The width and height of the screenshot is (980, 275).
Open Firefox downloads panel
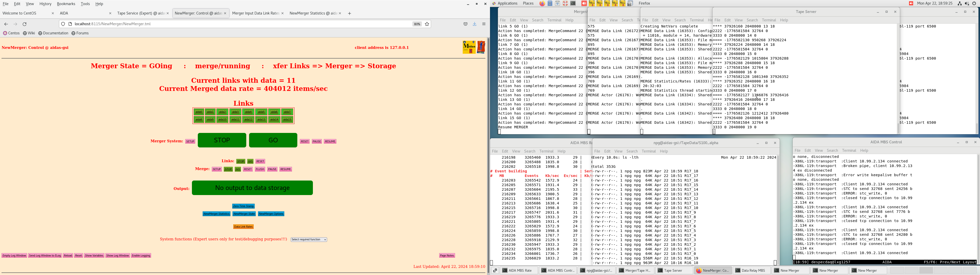click(x=474, y=24)
